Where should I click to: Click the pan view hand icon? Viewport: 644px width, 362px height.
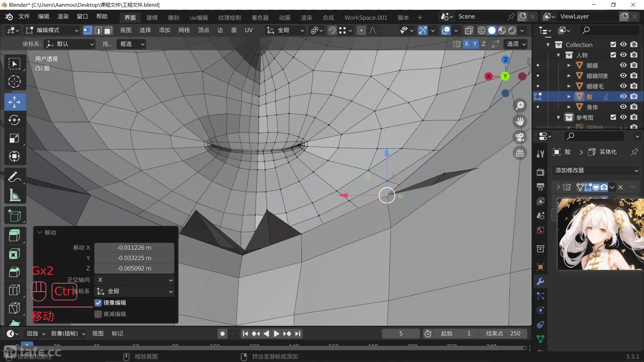(x=520, y=121)
